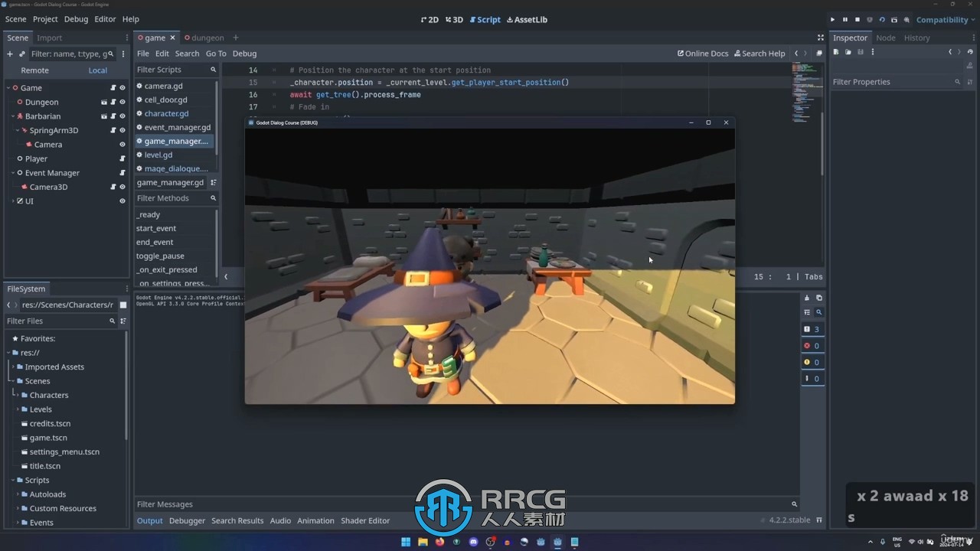Screen dimensions: 980x551
Task: Add a new child node with plus icon
Action: (10, 54)
